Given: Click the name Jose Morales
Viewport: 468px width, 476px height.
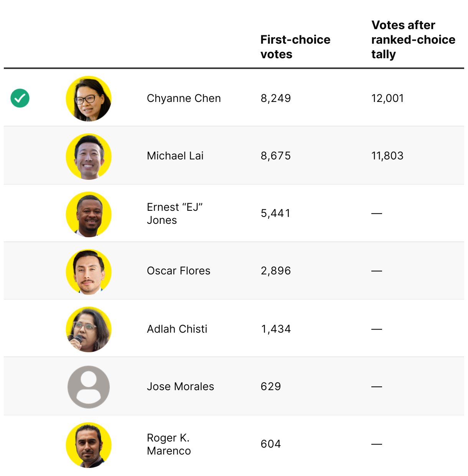Looking at the screenshot, I should 180,386.
